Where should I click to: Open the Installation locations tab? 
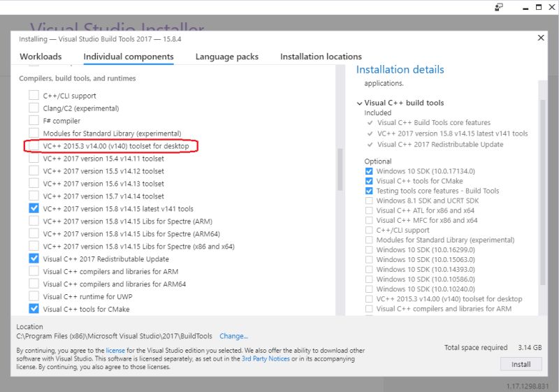(x=321, y=57)
